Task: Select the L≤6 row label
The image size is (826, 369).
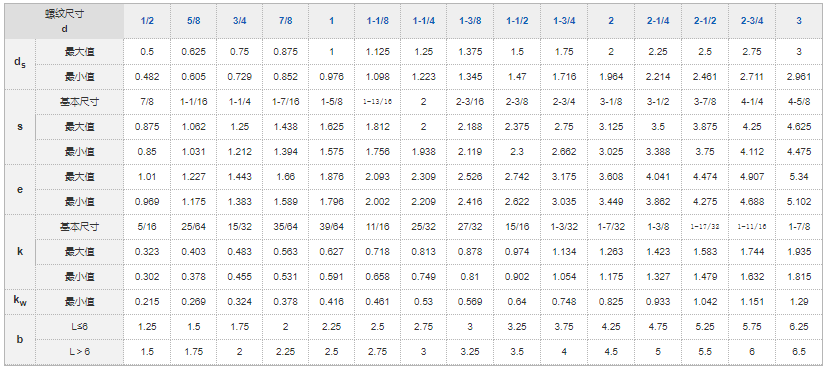Action: pyautogui.click(x=80, y=327)
